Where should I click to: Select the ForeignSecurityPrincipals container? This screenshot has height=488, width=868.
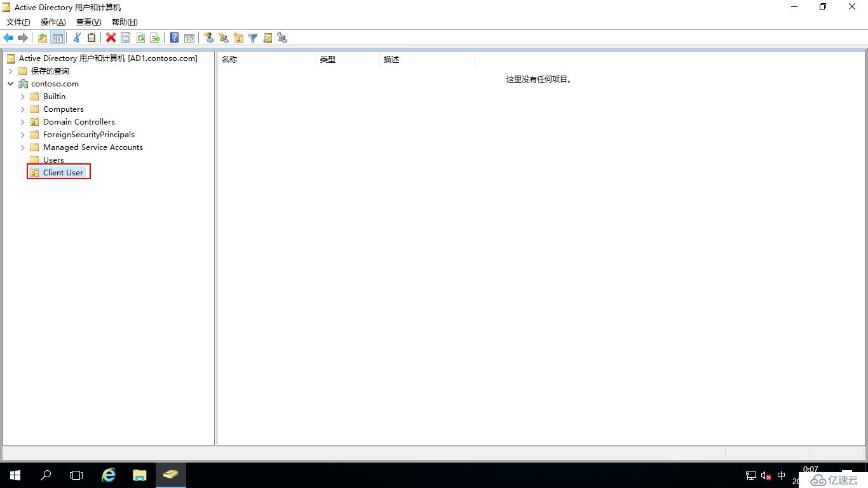pyautogui.click(x=89, y=135)
